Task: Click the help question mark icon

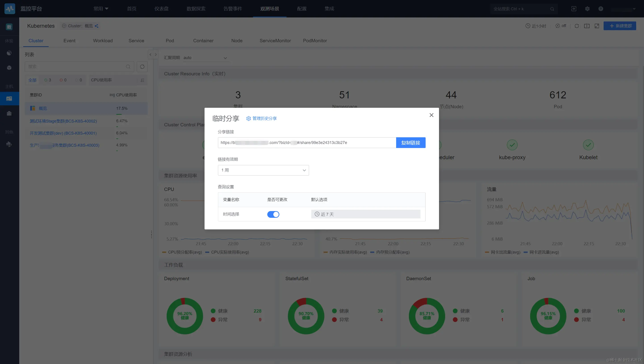Action: coord(600,9)
